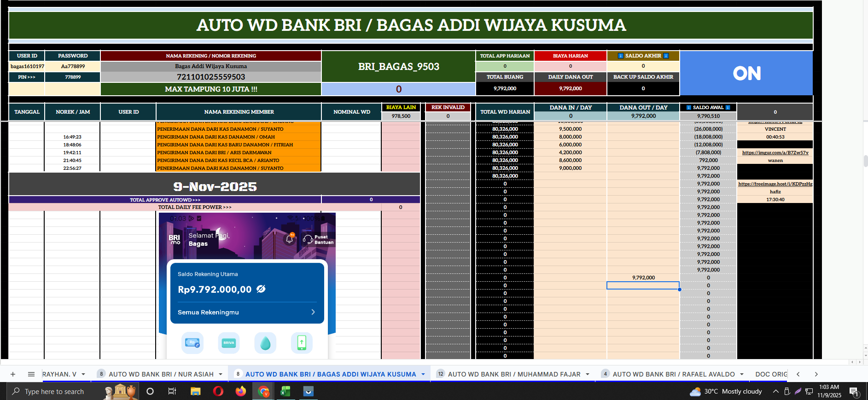The height and width of the screenshot is (400, 868).
Task: Click info icon right of SALDO AKHIR
Action: (x=666, y=56)
